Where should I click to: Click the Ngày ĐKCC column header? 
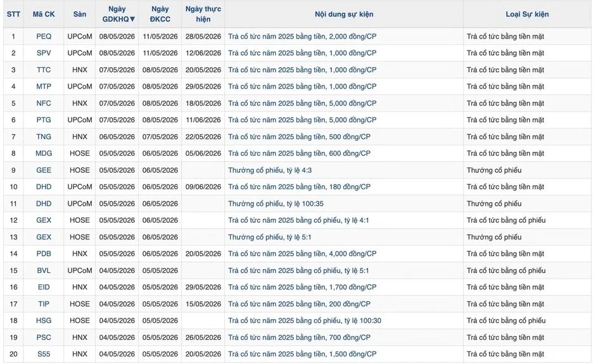click(160, 14)
